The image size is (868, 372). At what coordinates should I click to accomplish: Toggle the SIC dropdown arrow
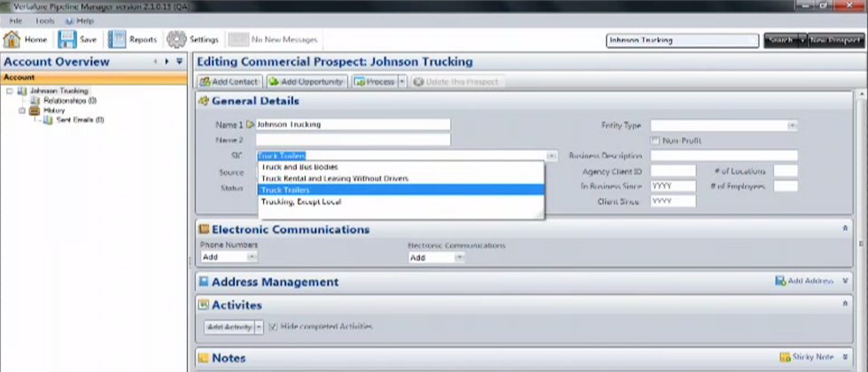tap(551, 156)
